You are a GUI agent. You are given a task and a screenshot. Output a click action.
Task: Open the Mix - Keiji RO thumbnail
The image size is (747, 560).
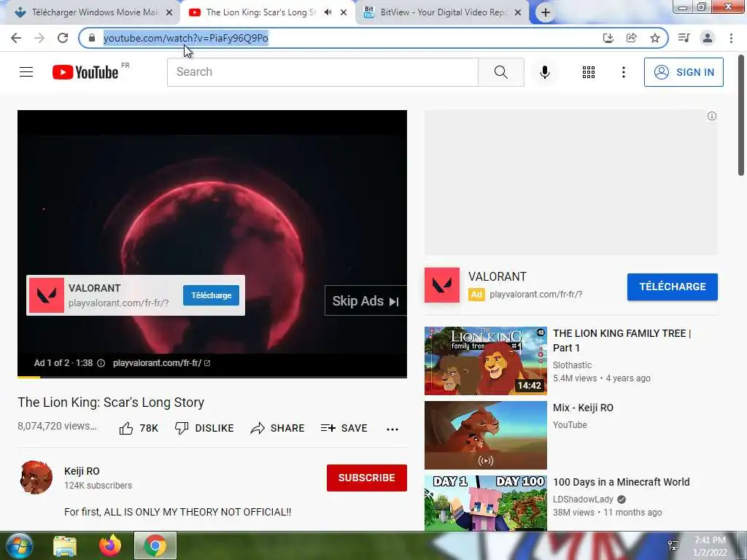coord(485,435)
